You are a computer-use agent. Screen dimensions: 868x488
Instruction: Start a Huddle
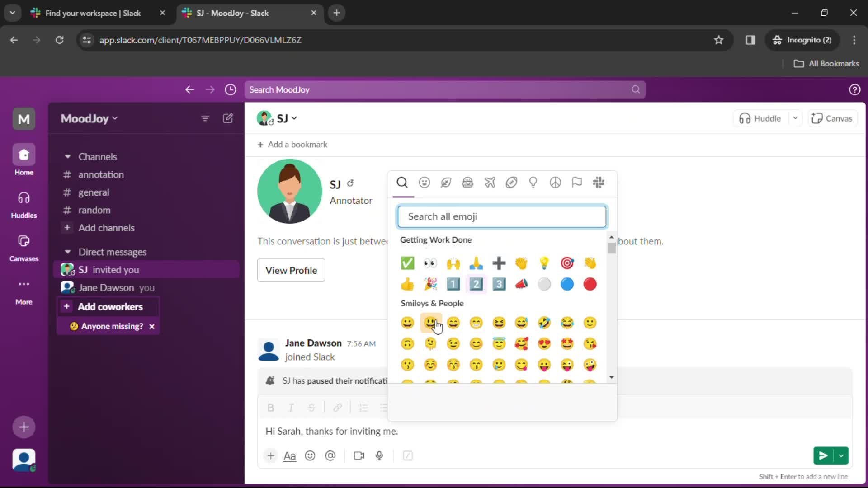click(x=760, y=118)
